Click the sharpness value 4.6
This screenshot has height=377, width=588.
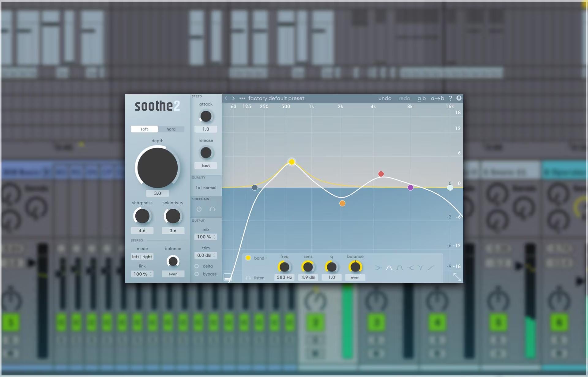coord(142,230)
